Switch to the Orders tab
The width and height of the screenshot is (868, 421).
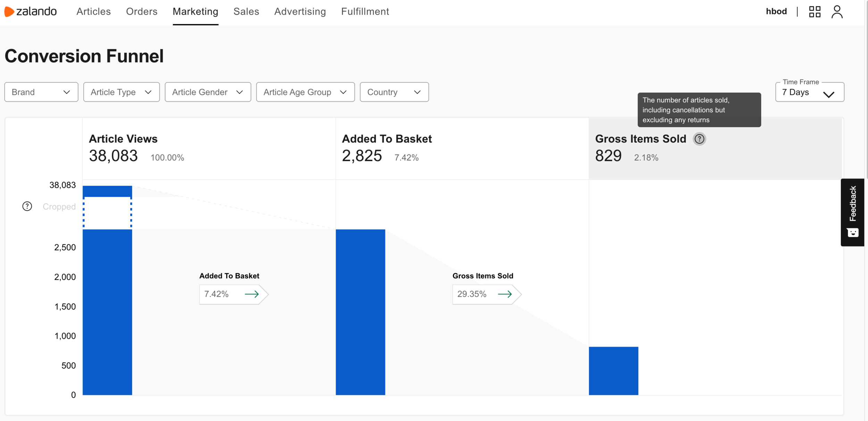click(x=142, y=11)
